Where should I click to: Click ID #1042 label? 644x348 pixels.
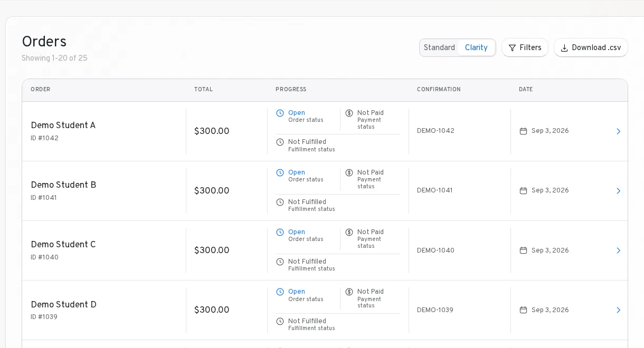coord(44,138)
